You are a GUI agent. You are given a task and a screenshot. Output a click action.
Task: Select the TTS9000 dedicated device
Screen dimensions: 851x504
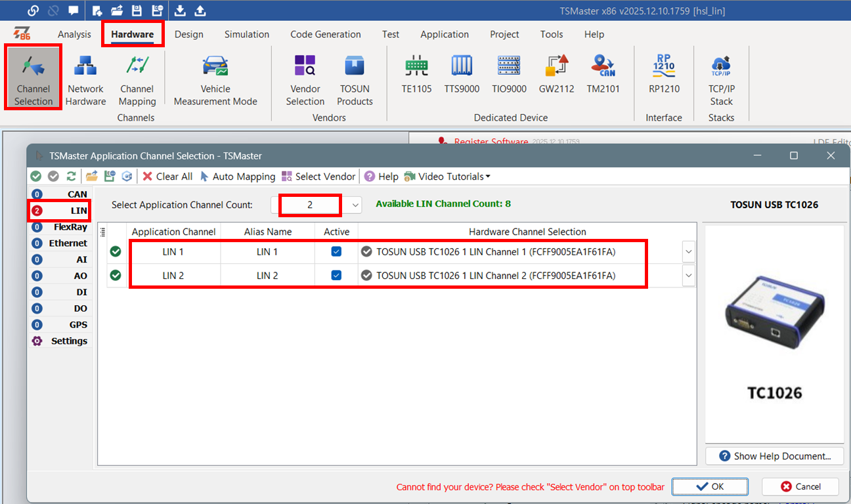(x=462, y=73)
